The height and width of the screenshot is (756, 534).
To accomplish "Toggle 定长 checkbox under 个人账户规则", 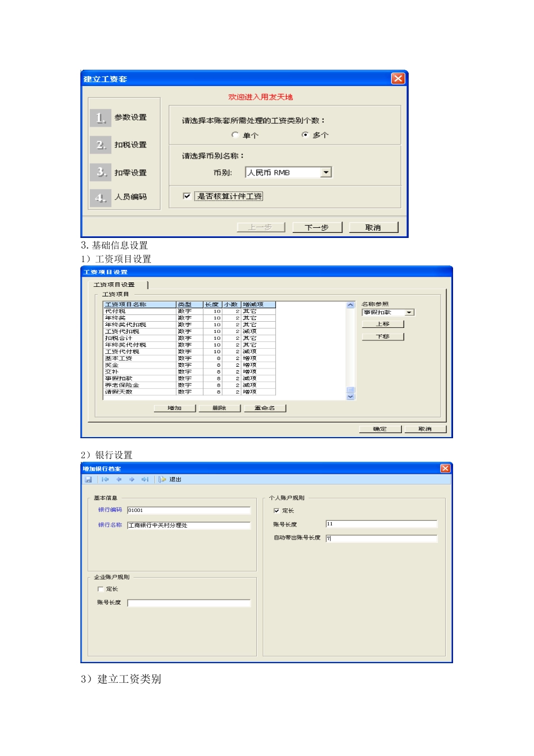I will click(277, 511).
